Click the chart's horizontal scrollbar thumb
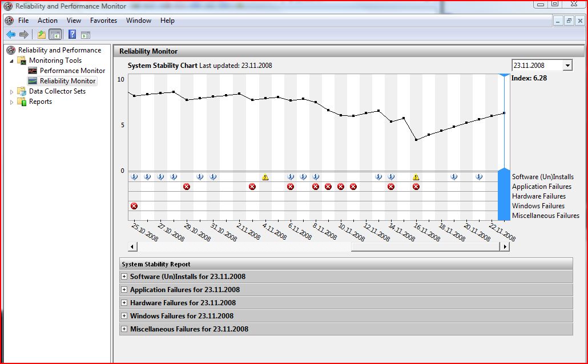Image resolution: width=588 pixels, height=364 pixels. click(425, 247)
